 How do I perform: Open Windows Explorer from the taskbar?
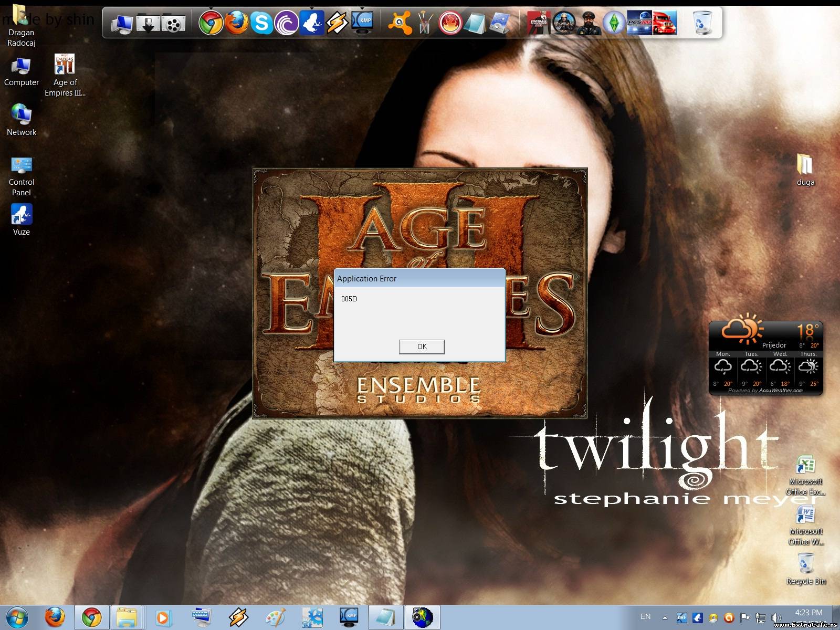[x=127, y=617]
